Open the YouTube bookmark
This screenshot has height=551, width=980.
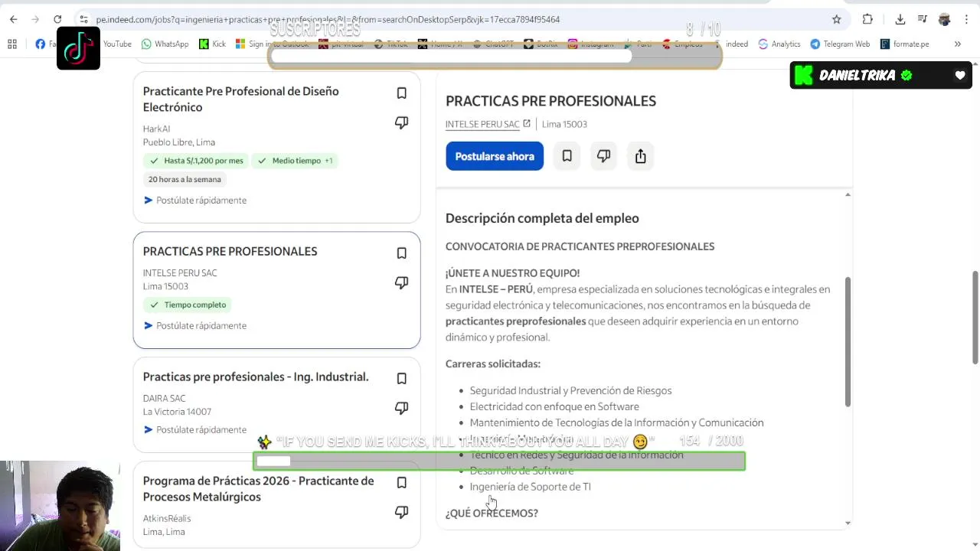tap(117, 44)
